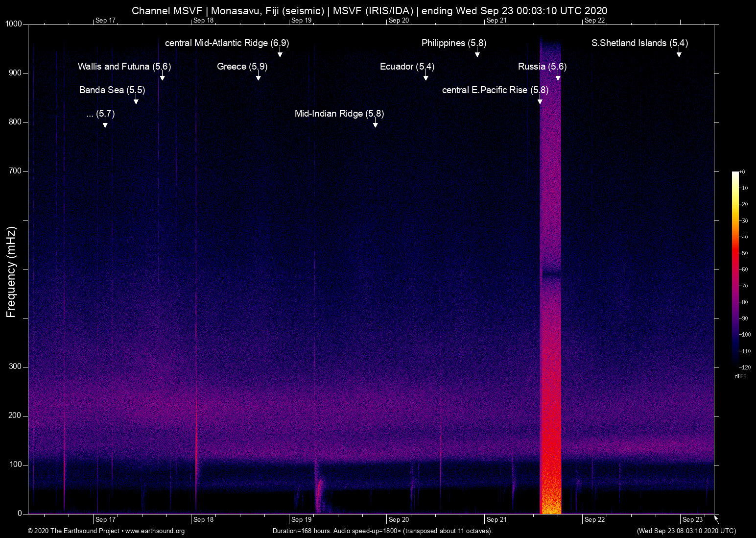
Task: Click the 1000 tick on frequency axis
Action: point(13,24)
